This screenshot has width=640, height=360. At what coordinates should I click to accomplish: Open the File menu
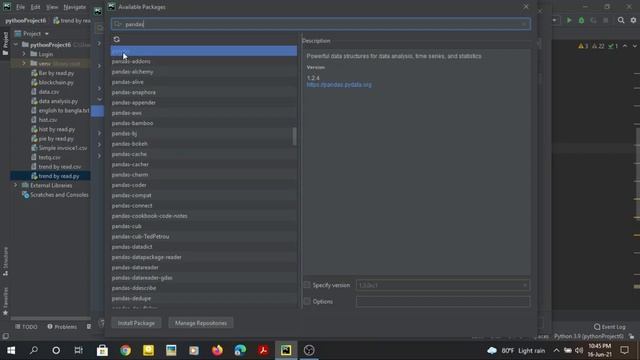pyautogui.click(x=20, y=7)
